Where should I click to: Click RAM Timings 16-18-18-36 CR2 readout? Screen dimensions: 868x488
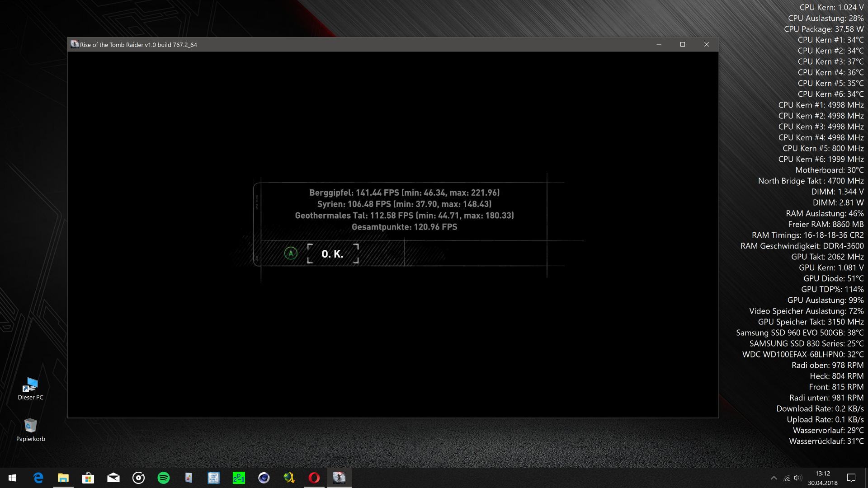[807, 235]
